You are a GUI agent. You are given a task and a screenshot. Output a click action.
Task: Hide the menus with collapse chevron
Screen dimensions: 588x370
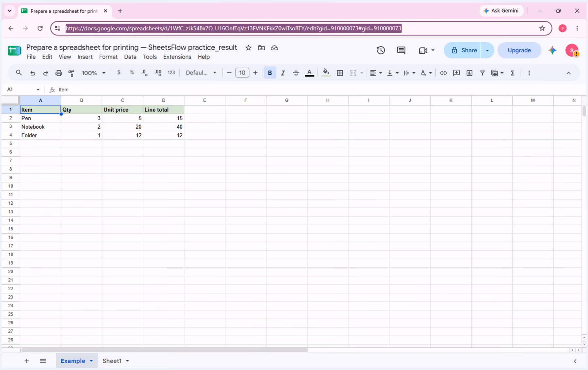569,73
